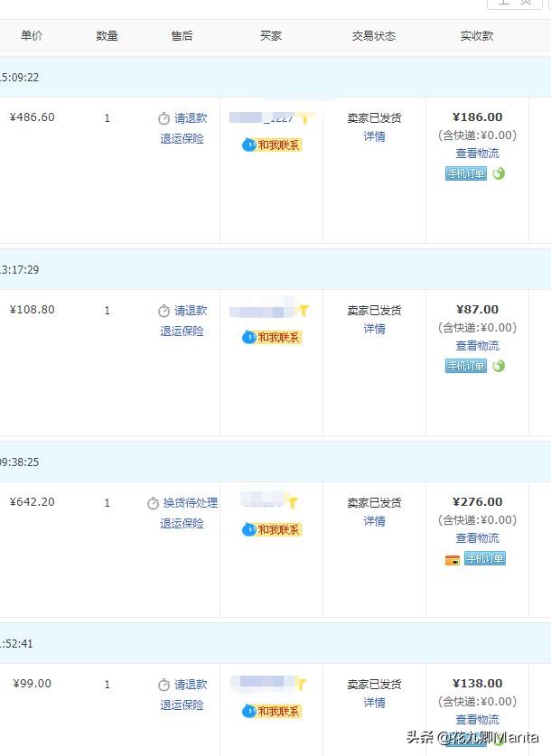This screenshot has width=551, height=756.
Task: Click the blurred buyer name in ¥87.00 order
Action: click(263, 311)
